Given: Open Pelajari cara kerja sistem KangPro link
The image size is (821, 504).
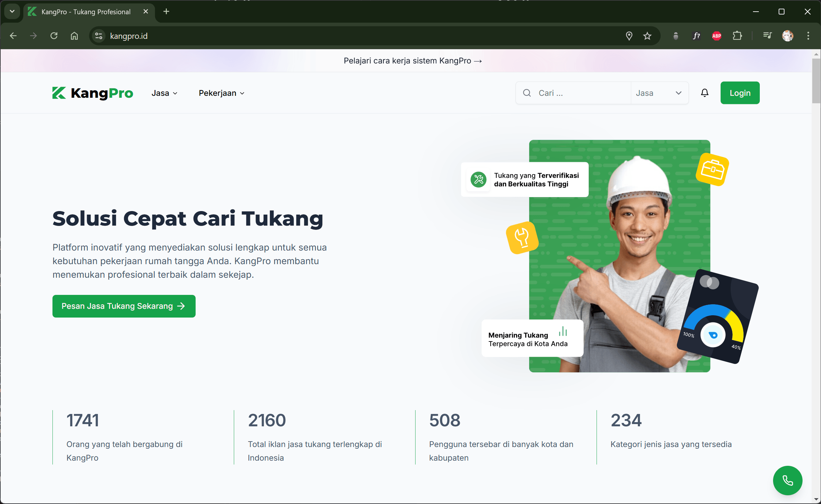Looking at the screenshot, I should tap(413, 61).
